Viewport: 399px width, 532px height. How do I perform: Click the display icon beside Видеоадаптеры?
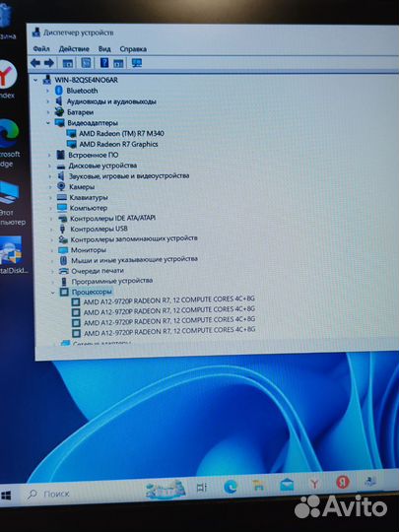point(60,122)
